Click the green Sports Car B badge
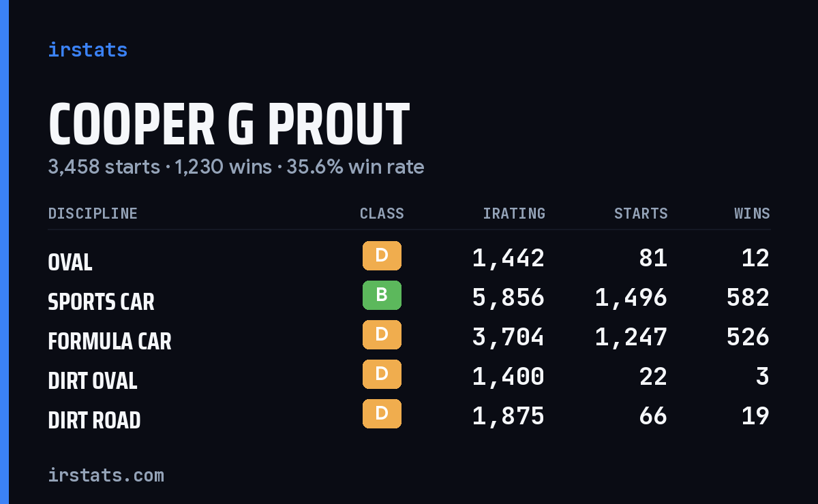This screenshot has width=818, height=504. pos(382,296)
